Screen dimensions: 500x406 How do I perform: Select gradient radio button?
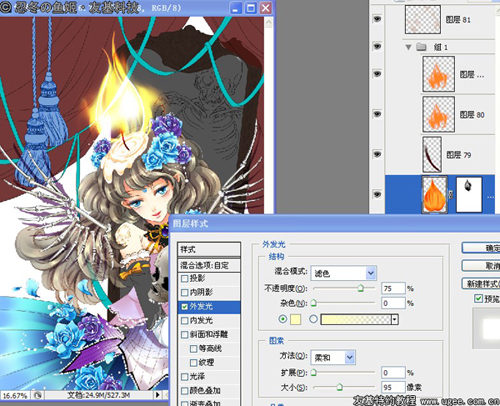(x=313, y=319)
